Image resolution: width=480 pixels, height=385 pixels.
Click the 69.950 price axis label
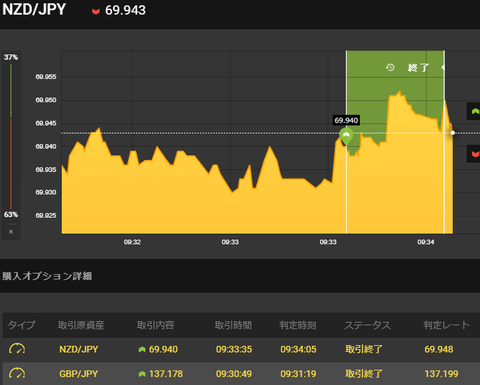(x=46, y=100)
